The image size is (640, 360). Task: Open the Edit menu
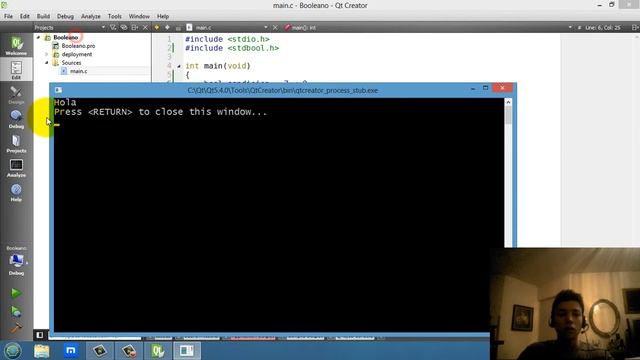coord(25,16)
